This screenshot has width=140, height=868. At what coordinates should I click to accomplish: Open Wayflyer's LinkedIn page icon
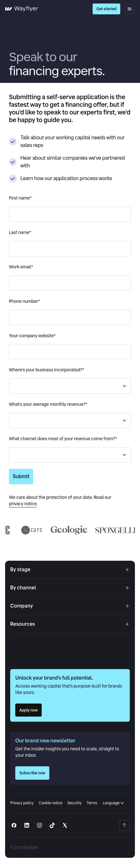[x=27, y=825]
